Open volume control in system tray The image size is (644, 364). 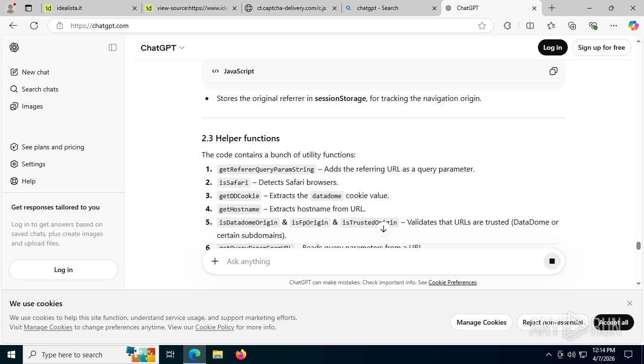pyautogui.click(x=572, y=355)
